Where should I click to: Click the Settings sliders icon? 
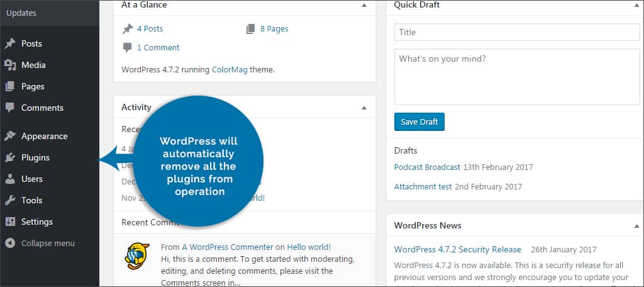pos(10,222)
